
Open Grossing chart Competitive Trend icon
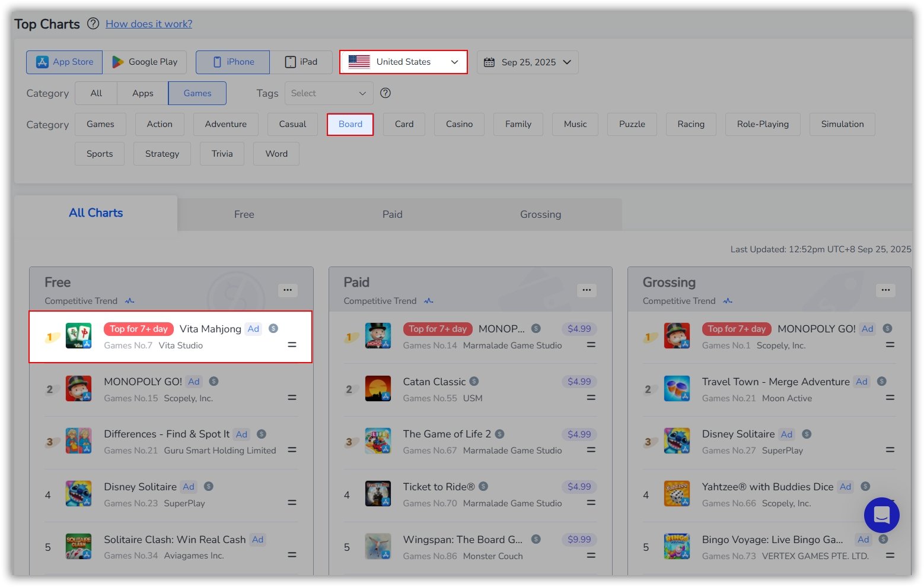point(728,301)
